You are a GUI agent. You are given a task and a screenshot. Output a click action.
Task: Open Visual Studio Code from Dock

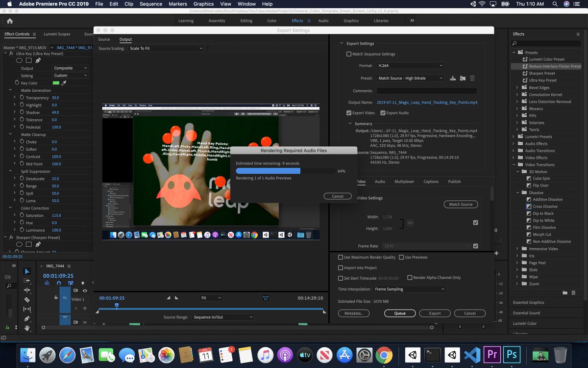click(472, 355)
